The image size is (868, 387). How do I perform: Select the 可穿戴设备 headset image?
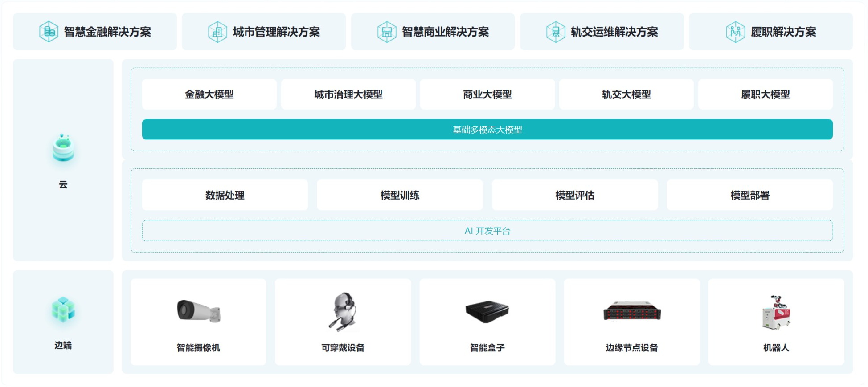point(343,312)
